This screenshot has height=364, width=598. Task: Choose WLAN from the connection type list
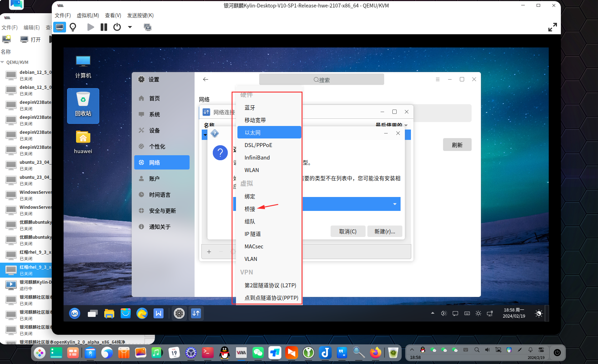click(x=269, y=170)
